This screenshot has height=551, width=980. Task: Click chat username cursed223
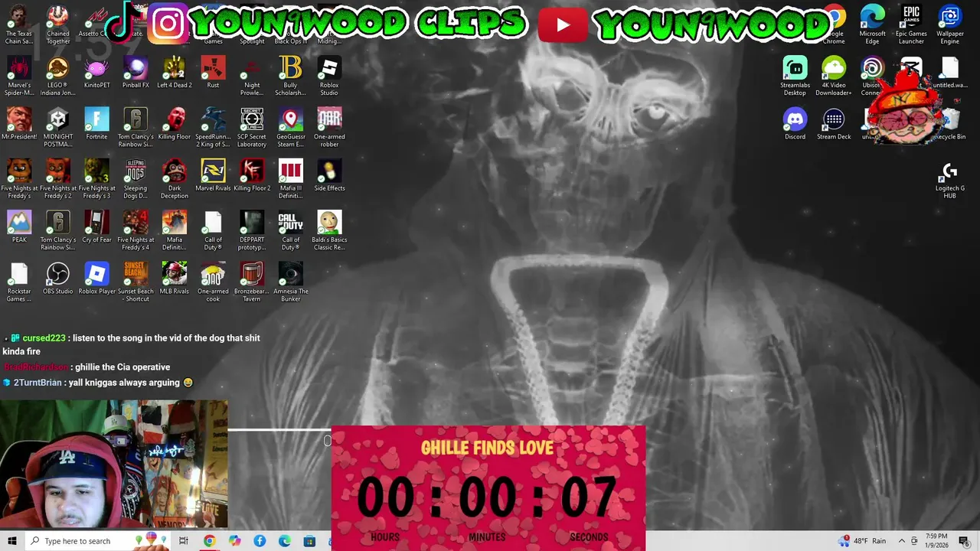pos(44,338)
